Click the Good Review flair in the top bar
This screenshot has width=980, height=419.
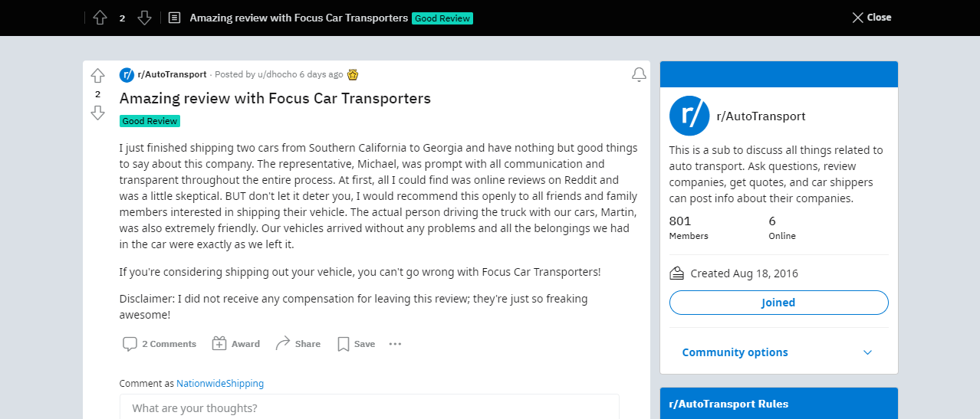[442, 18]
